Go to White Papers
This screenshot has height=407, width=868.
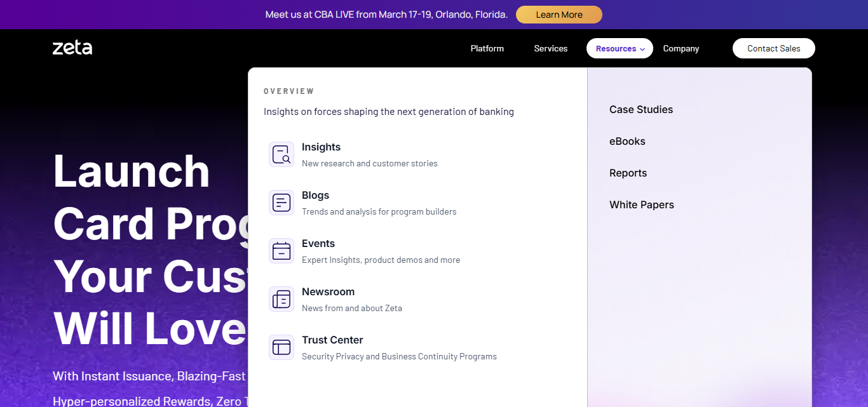642,204
